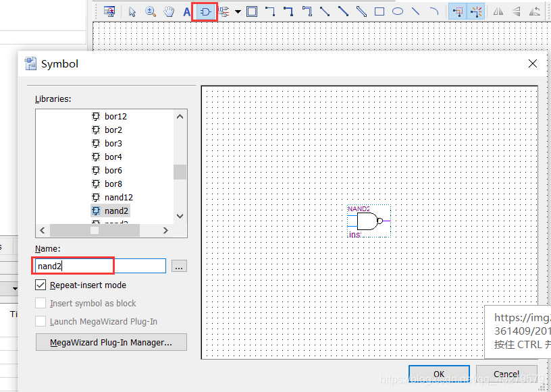Viewport: 551px width, 392px height.
Task: Toggle Partial Line Selection
Action: coord(458,11)
